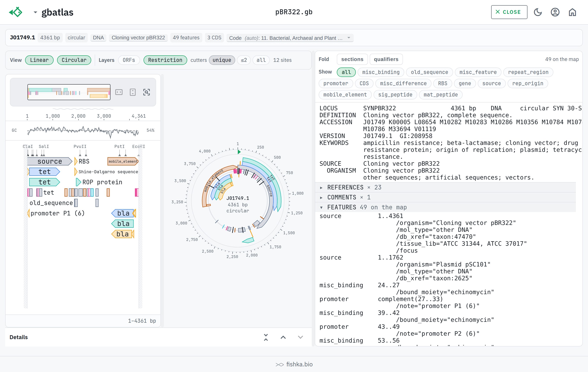
Task: Click the ROP protein feature marker
Action: (x=78, y=182)
